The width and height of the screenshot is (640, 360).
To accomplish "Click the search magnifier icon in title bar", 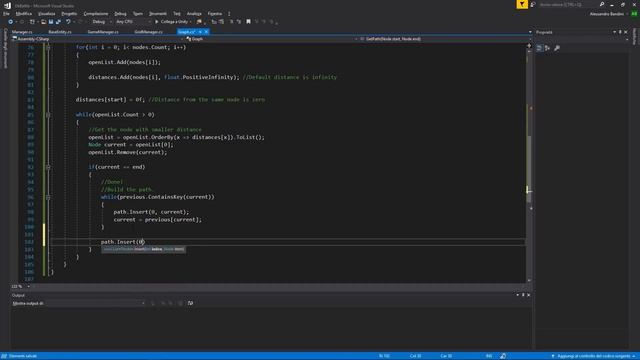I will point(602,4).
